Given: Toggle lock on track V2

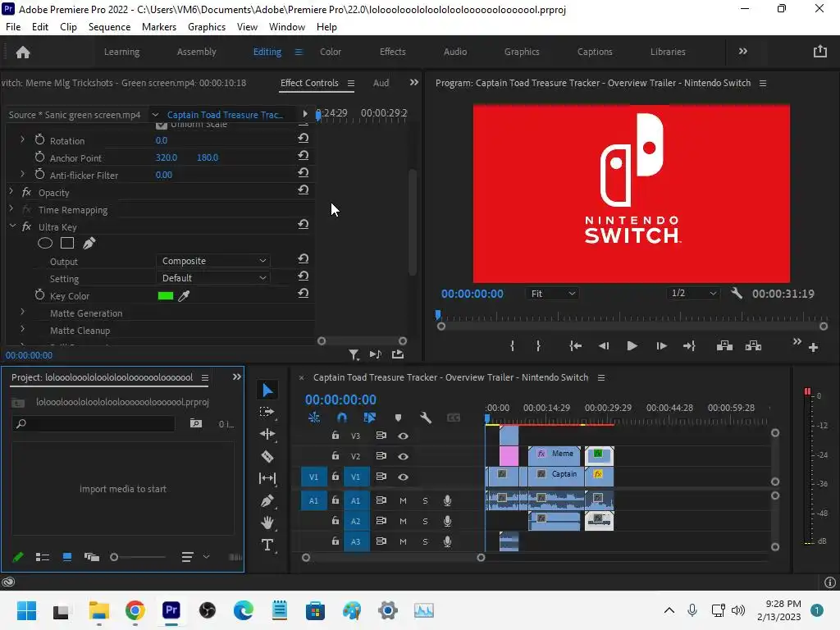Looking at the screenshot, I should click(335, 456).
